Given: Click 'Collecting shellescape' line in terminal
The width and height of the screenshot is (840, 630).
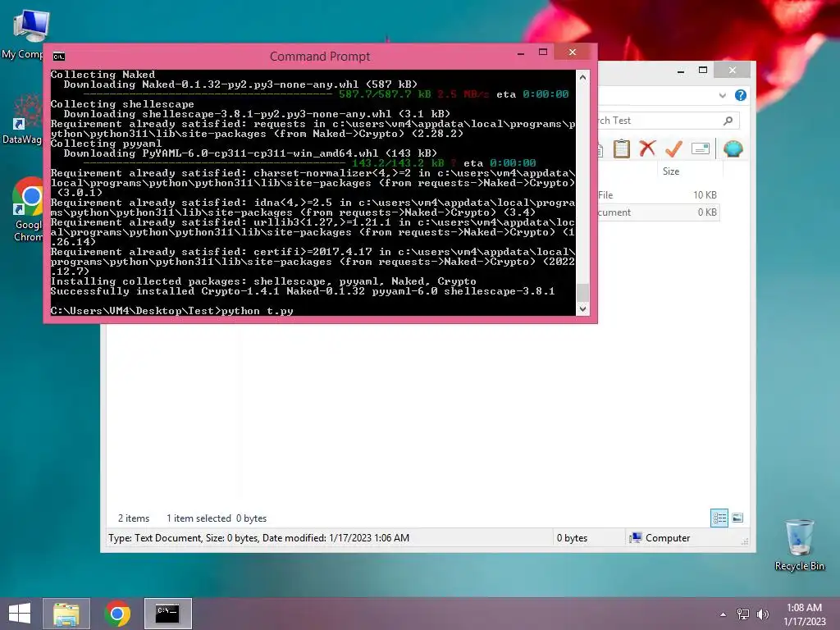Looking at the screenshot, I should [122, 104].
